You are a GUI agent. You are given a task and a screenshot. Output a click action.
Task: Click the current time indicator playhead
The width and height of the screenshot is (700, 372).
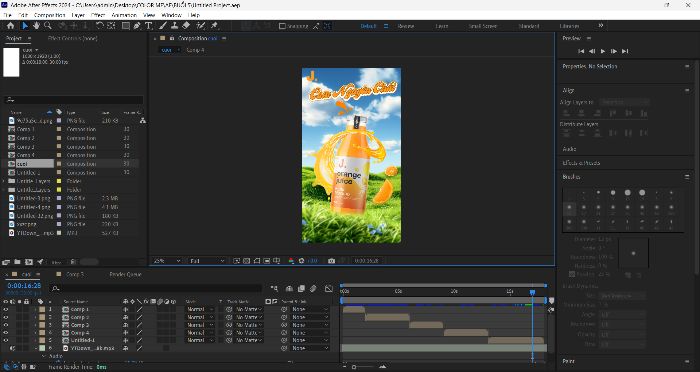click(x=532, y=293)
